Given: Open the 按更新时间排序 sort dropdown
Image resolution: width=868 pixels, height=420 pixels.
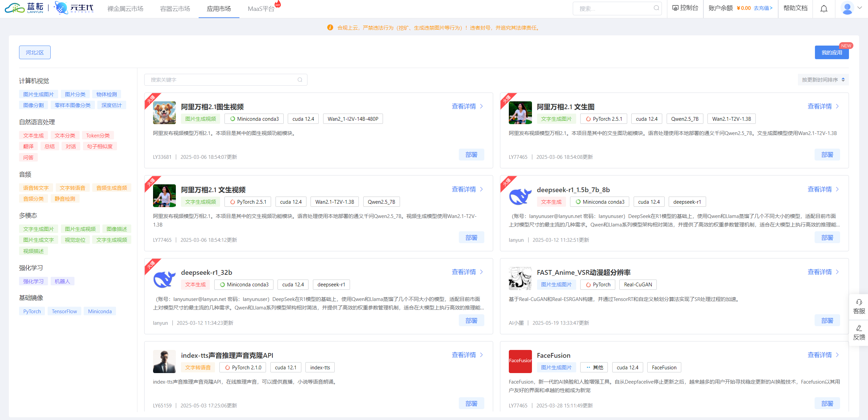Looking at the screenshot, I should tap(823, 80).
